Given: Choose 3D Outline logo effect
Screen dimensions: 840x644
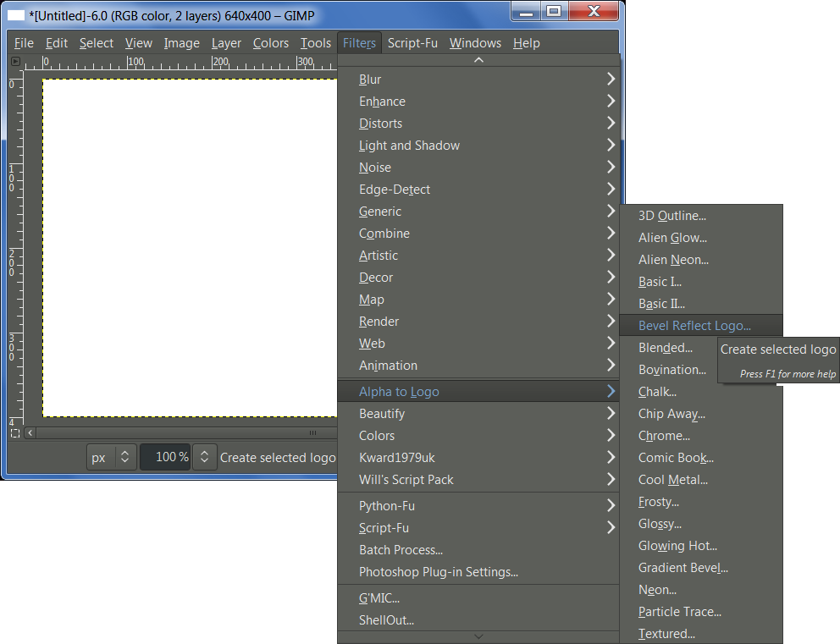Looking at the screenshot, I should (701, 215).
